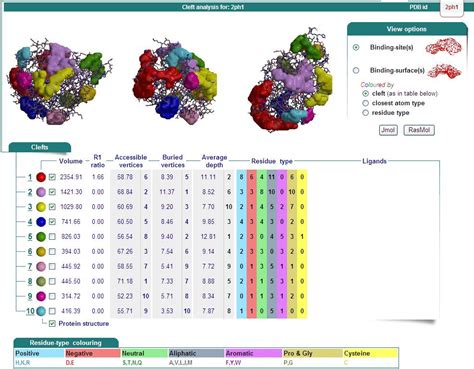Uncheck the cleft 4 checkbox
The image size is (474, 369).
[52, 222]
